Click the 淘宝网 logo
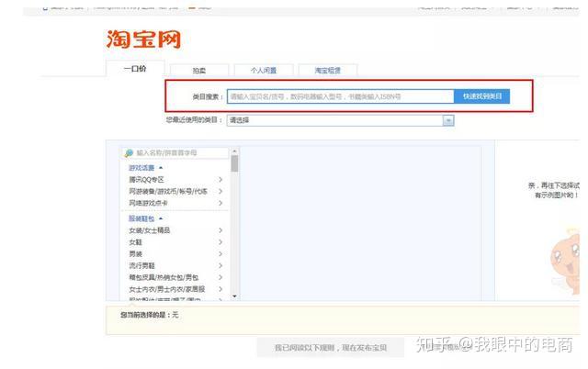 click(143, 39)
